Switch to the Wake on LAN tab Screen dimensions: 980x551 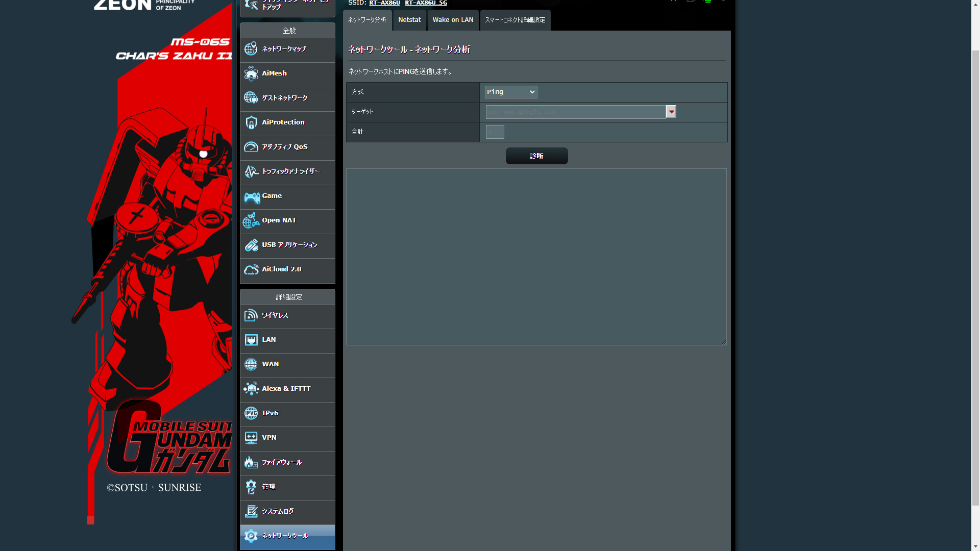click(453, 20)
